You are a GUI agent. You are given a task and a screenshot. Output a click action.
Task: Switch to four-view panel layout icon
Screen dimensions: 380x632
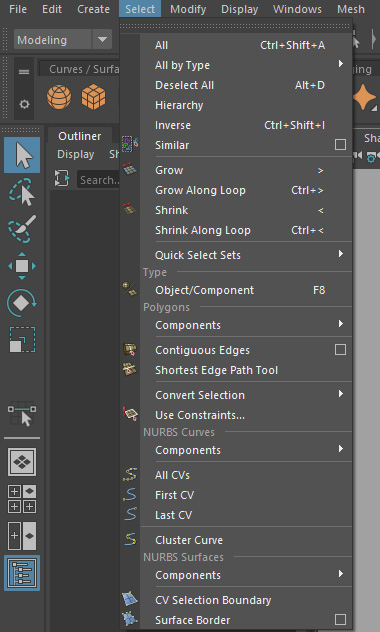[x=22, y=499]
